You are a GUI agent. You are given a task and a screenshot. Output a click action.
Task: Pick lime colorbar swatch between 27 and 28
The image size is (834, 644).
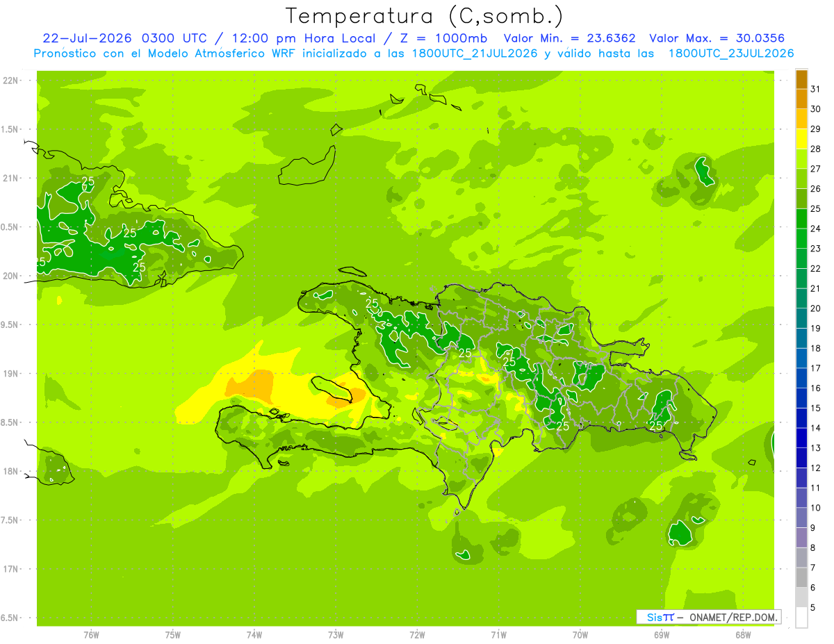click(801, 158)
